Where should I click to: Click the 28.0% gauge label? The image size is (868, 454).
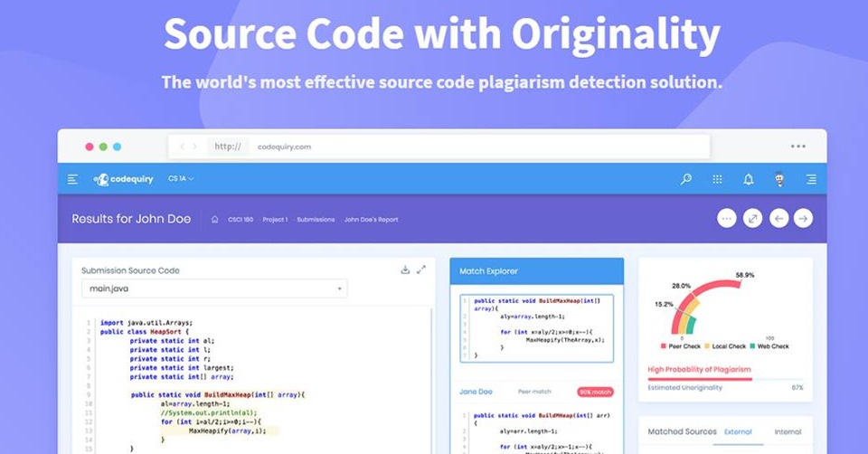pos(681,287)
